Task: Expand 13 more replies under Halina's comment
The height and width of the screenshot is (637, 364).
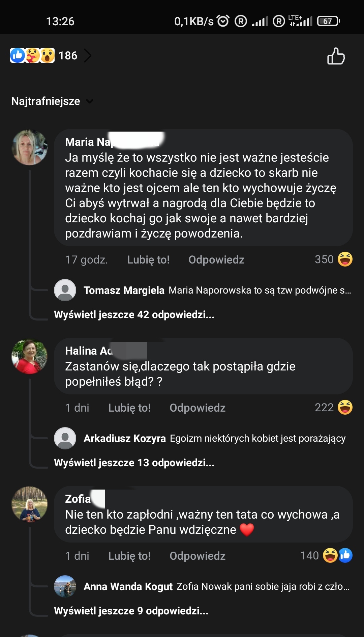Action: coord(134,463)
